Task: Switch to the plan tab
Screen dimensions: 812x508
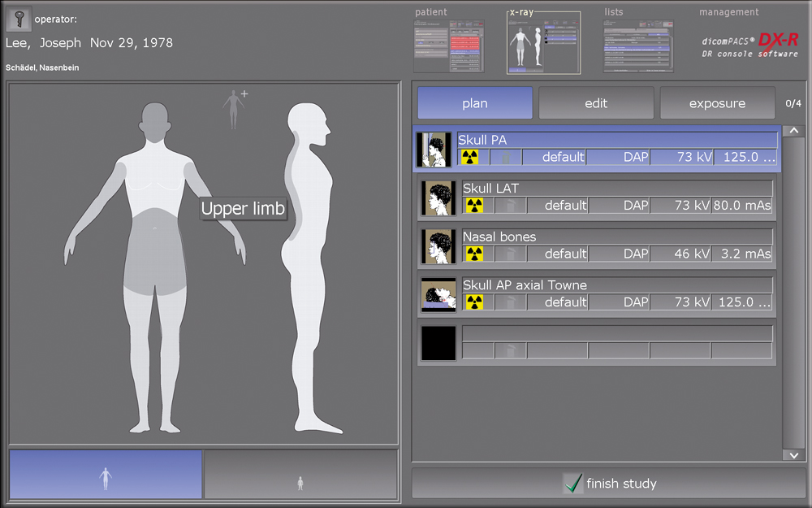Action: point(475,103)
